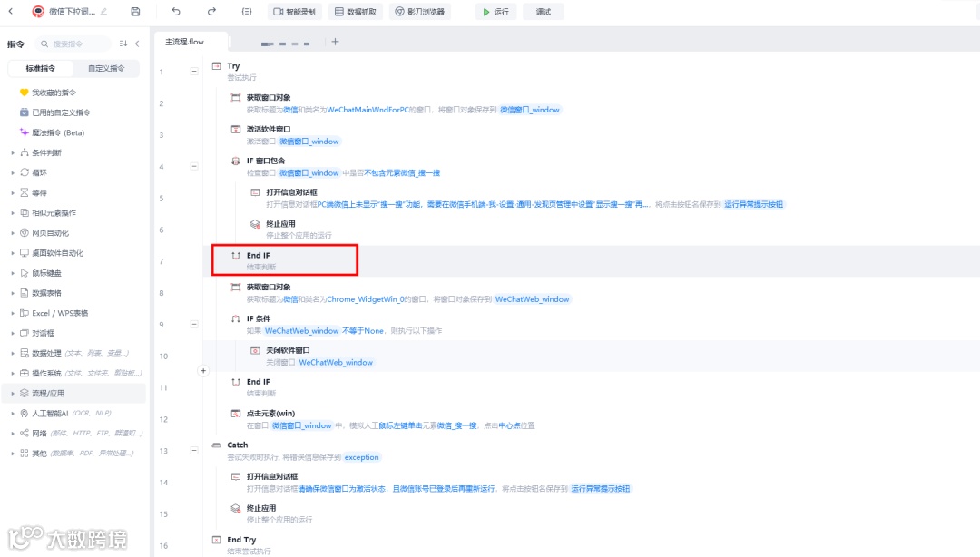Switch to 自定义指令 tab
Viewport: 980px width, 557px height.
coord(105,68)
